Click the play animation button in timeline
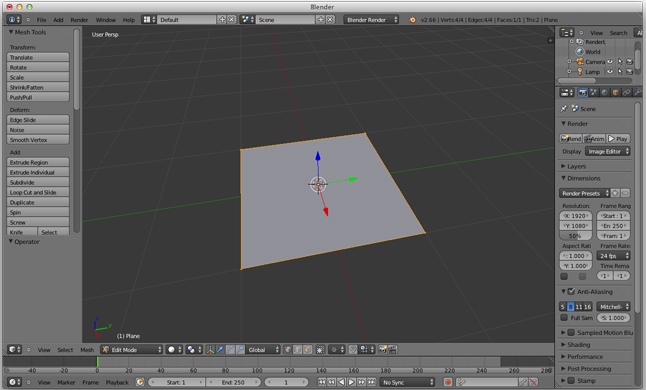Image resolution: width=646 pixels, height=390 pixels. [x=351, y=382]
